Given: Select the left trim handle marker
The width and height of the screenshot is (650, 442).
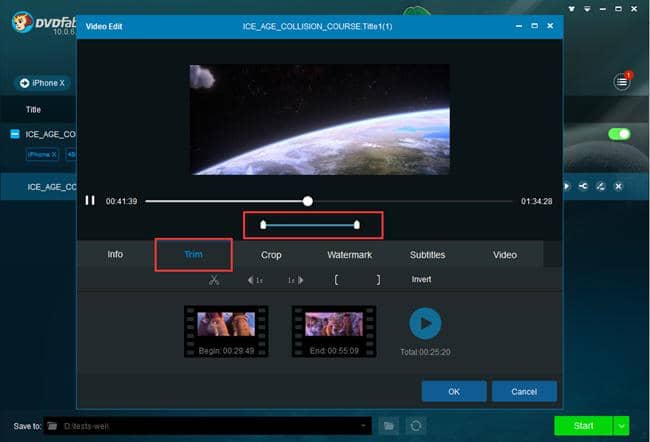Looking at the screenshot, I should pyautogui.click(x=263, y=225).
